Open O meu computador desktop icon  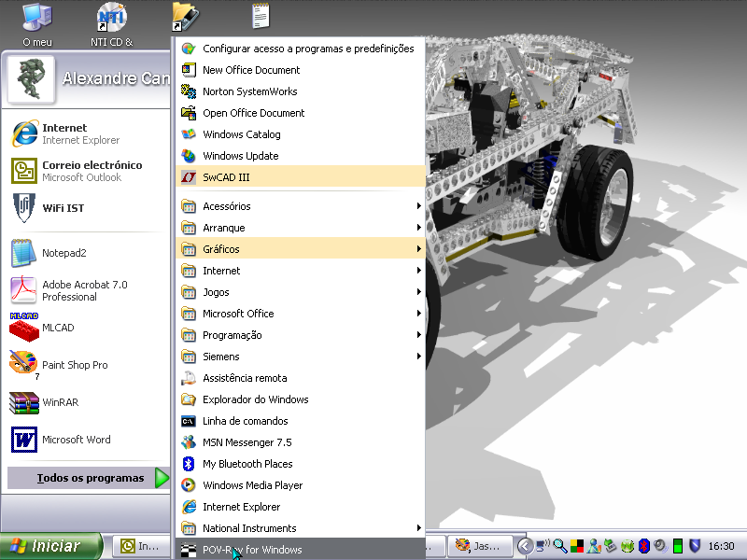click(37, 25)
